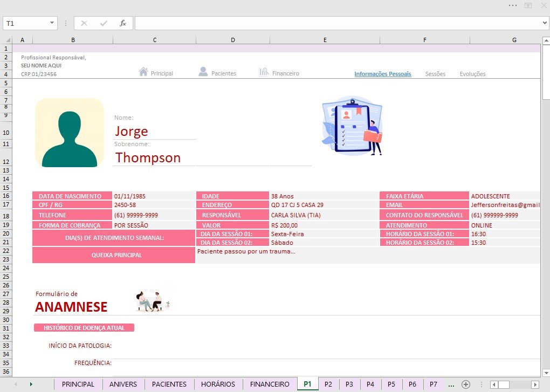Switch to the PRINCIPAL sheet tab
The height and width of the screenshot is (392, 550).
pyautogui.click(x=78, y=384)
